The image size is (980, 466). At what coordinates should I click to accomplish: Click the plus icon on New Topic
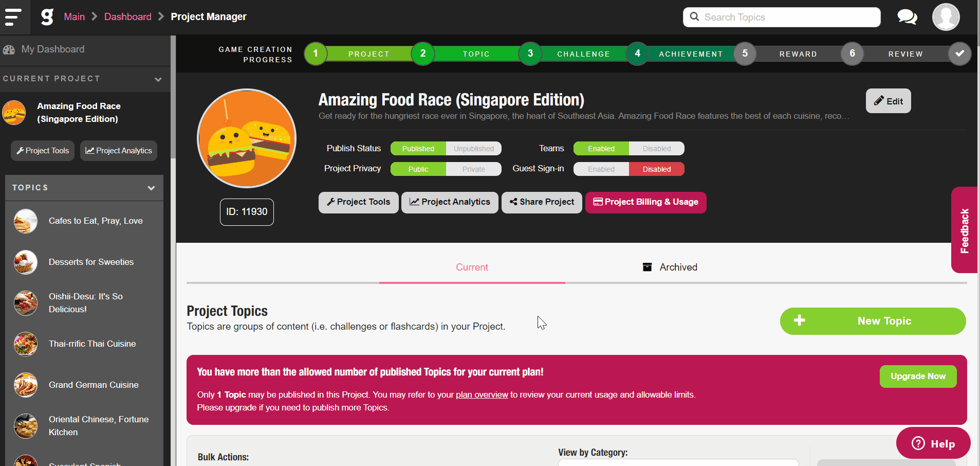[799, 320]
